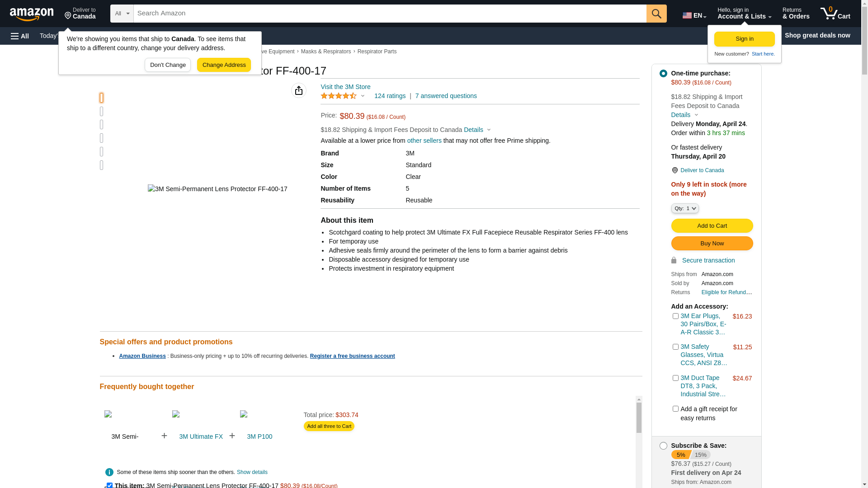The height and width of the screenshot is (488, 868).
Task: Open the search category All dropdown
Action: [x=122, y=14]
